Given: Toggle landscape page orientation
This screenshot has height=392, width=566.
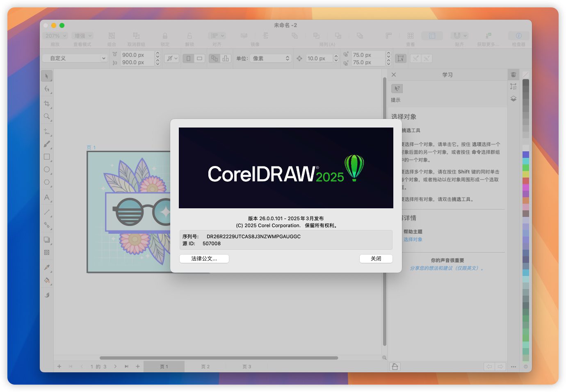Looking at the screenshot, I should pos(199,59).
